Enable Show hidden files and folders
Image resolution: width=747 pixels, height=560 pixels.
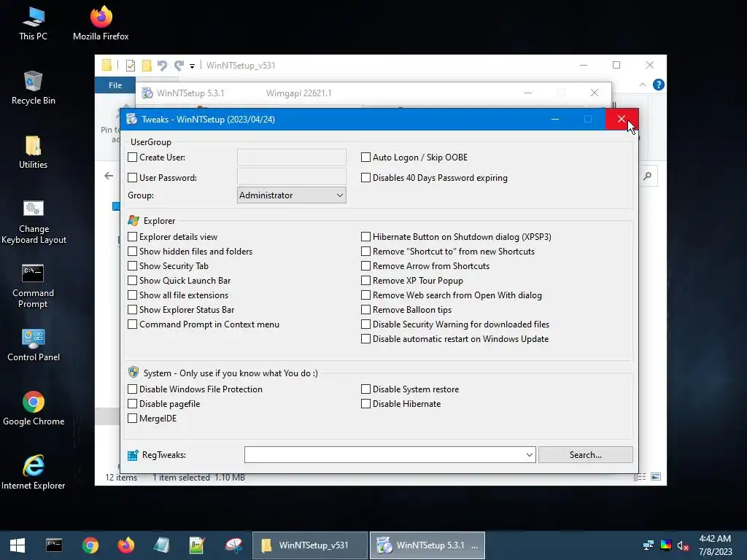tap(133, 252)
